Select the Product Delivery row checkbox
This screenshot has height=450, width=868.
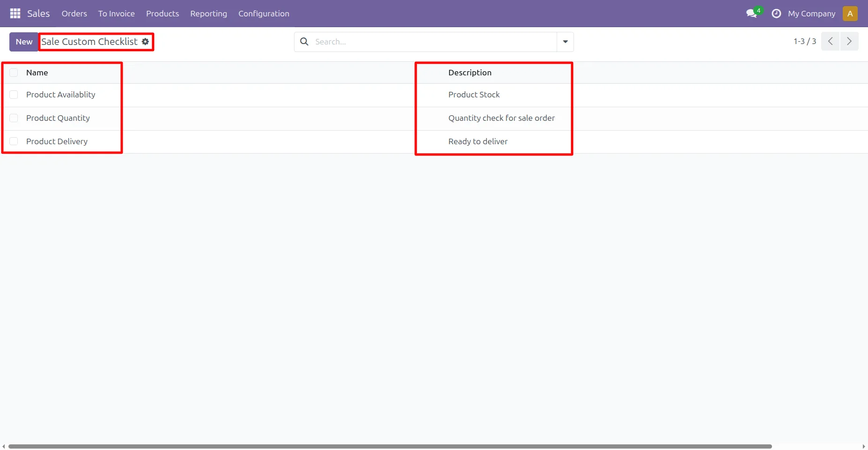point(14,141)
